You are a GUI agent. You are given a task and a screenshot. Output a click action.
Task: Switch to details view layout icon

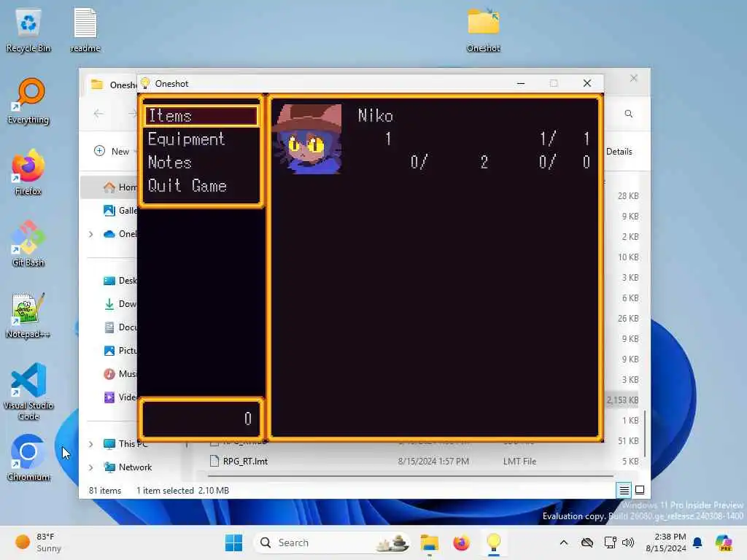pyautogui.click(x=624, y=490)
